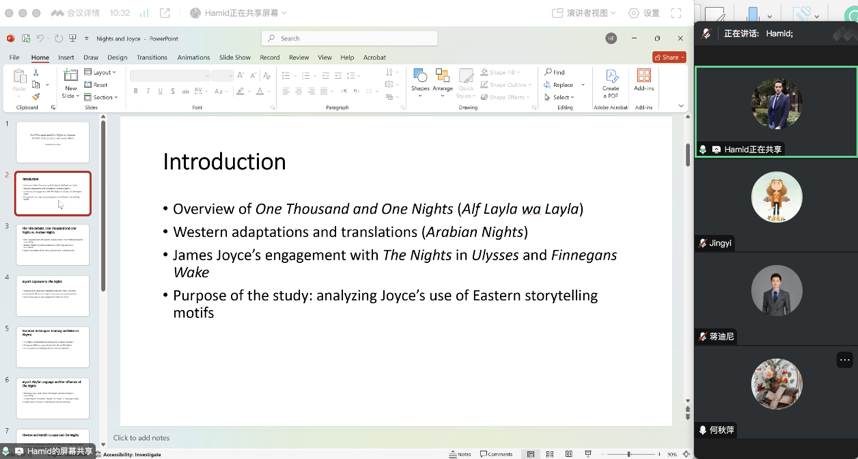Toggle the Notes pane in the status bar
Screen dimensions: 858x459
click(460, 454)
